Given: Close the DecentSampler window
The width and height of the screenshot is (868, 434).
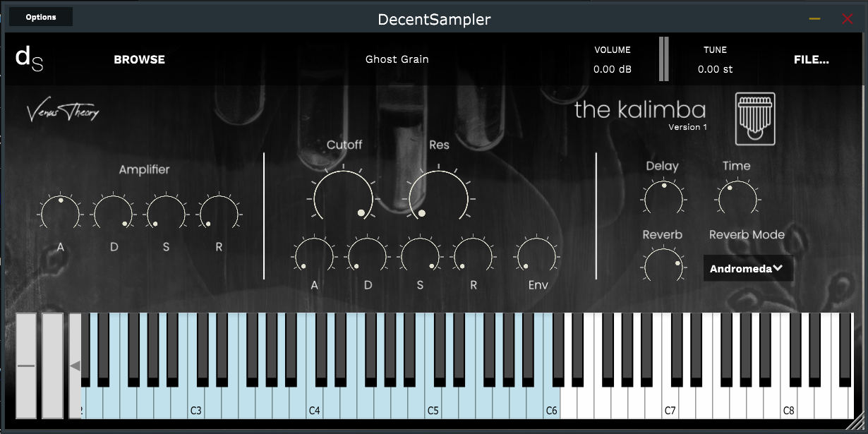Looking at the screenshot, I should 848,19.
